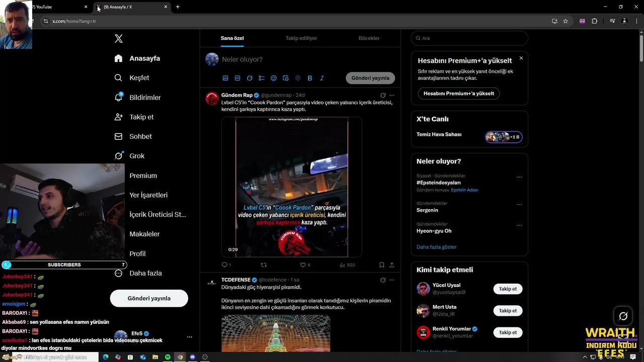644x362 pixels.
Task: Open options for the #Epsteindosyaları trend
Action: point(519,177)
